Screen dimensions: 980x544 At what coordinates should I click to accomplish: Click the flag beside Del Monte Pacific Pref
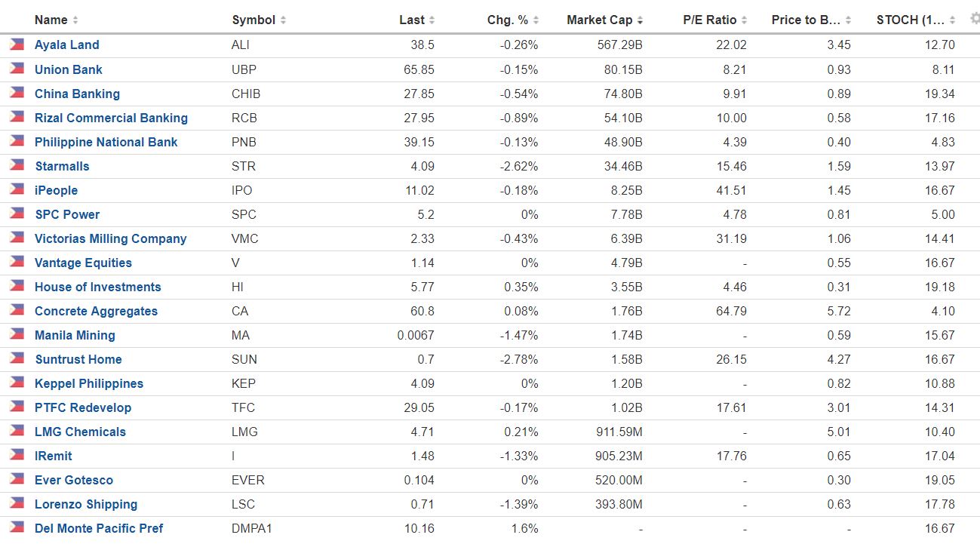pos(14,527)
